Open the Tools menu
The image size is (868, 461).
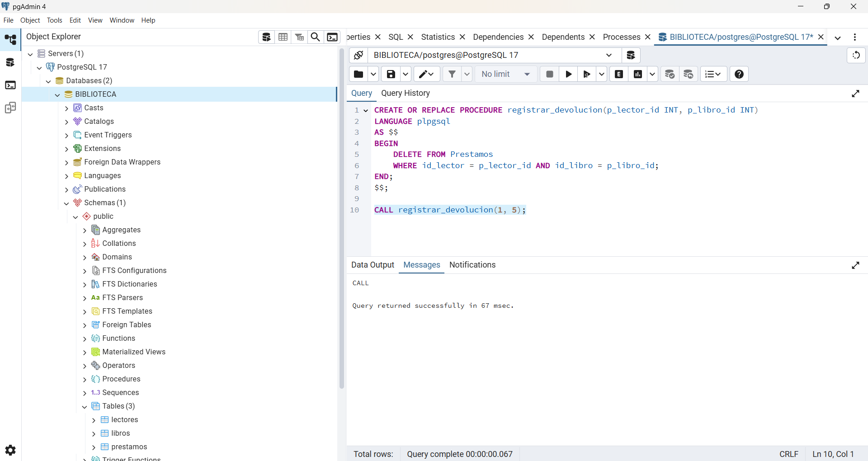coord(55,20)
